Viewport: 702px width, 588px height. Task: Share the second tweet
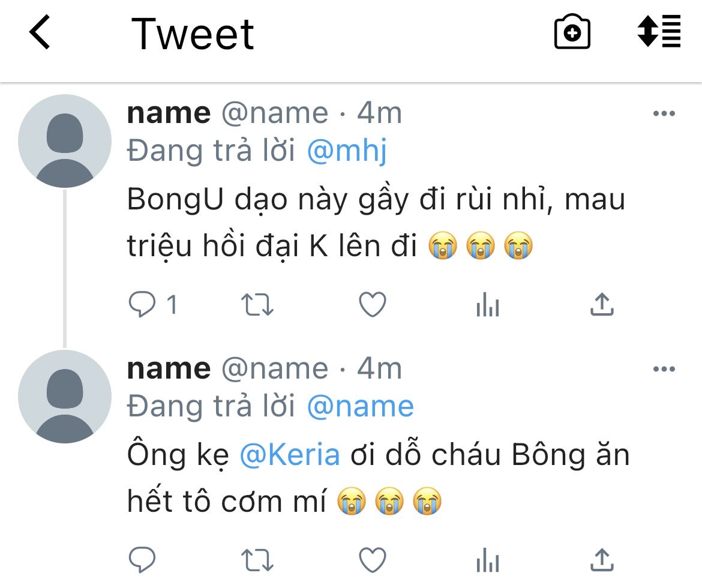pyautogui.click(x=602, y=560)
